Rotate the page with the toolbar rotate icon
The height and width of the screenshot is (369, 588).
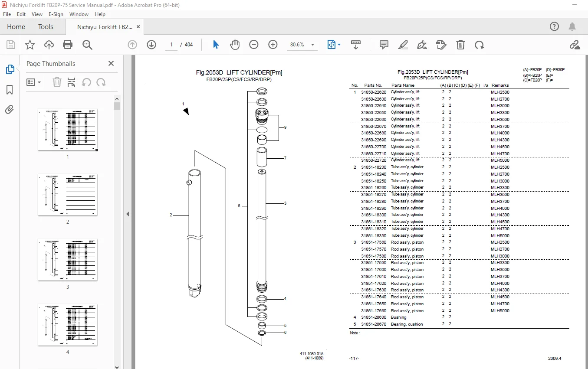pos(479,45)
